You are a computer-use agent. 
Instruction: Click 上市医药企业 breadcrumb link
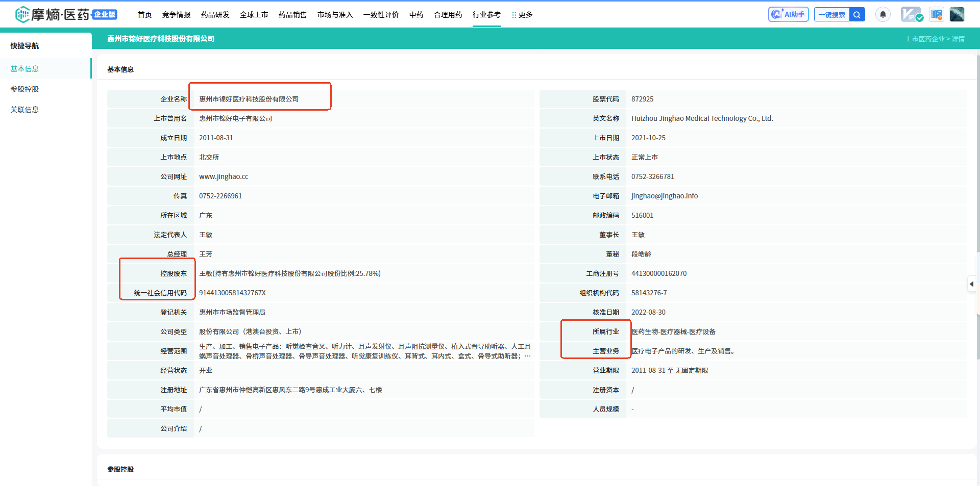[x=925, y=39]
